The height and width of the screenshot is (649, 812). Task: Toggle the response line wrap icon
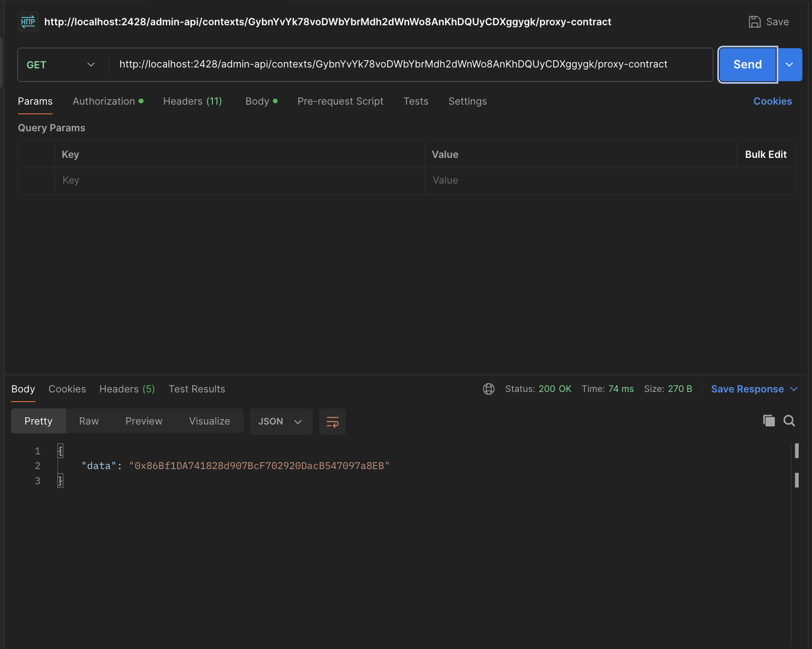(x=333, y=421)
